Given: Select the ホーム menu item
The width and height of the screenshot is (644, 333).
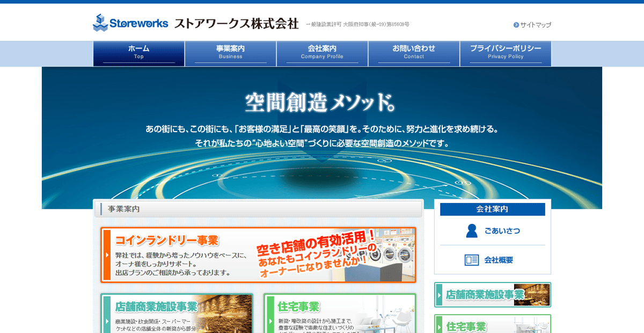Looking at the screenshot, I should [138, 53].
